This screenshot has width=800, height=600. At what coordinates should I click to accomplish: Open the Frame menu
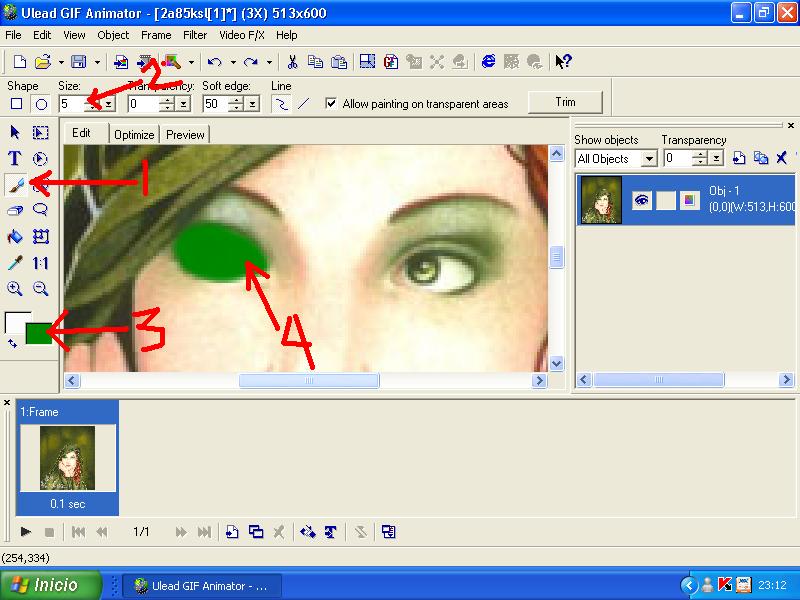(x=156, y=35)
